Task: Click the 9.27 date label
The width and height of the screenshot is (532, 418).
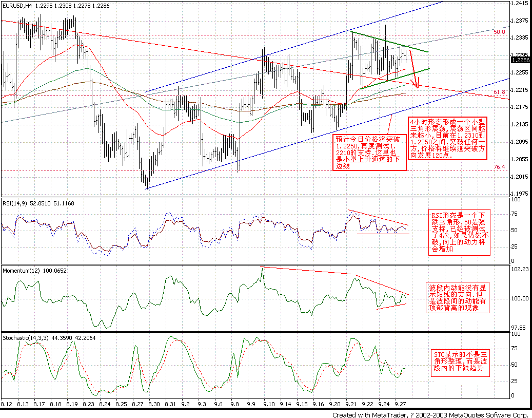Action: coord(400,404)
